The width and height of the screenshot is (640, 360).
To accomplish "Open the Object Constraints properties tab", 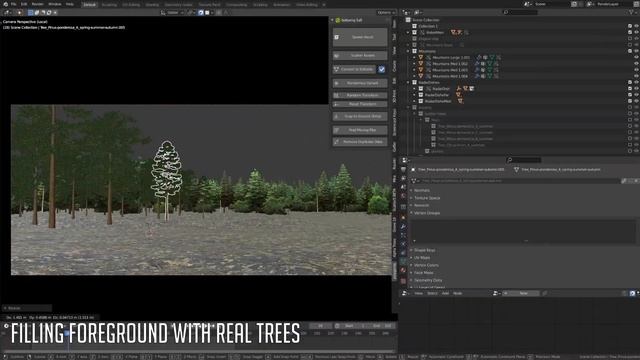I will (x=403, y=253).
